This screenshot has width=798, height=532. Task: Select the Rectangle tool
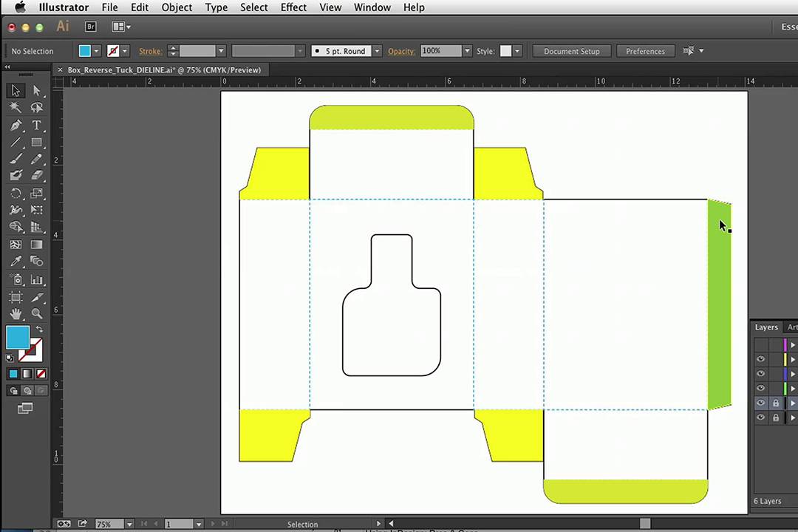pos(36,143)
